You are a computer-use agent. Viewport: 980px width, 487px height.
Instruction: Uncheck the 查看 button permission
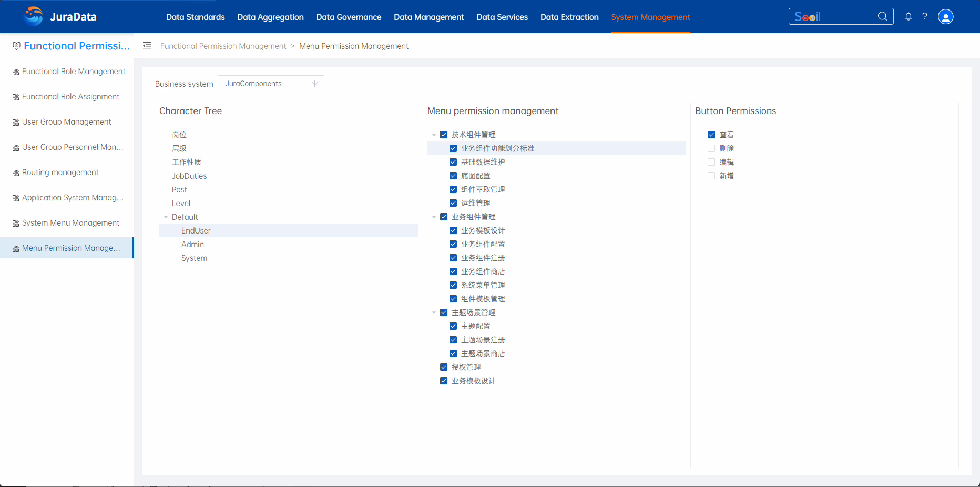711,135
